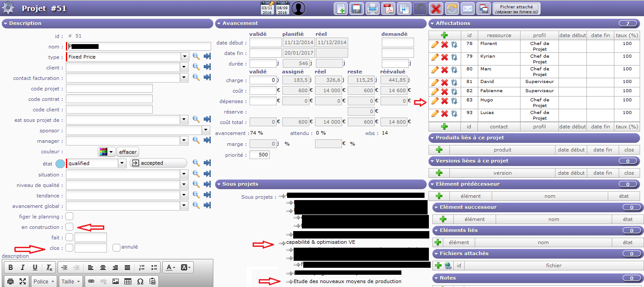The width and height of the screenshot is (644, 287).
Task: Remove Hugo's affectation with the red cross
Action: [444, 101]
